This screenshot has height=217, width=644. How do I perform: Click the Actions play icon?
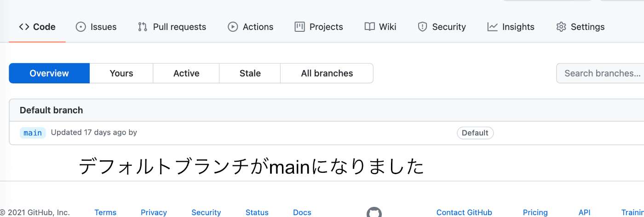click(233, 27)
